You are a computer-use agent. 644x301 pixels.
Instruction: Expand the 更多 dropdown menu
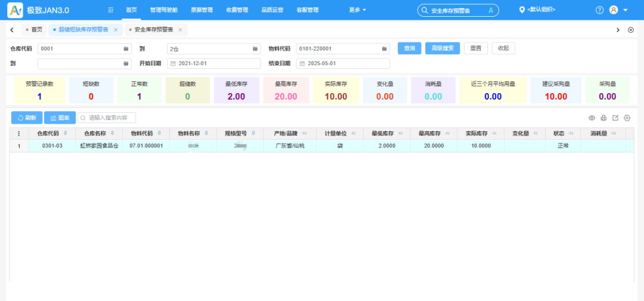click(x=358, y=10)
